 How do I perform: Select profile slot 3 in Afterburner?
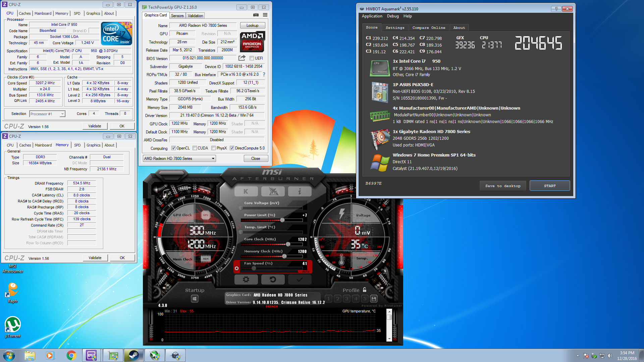tap(347, 298)
